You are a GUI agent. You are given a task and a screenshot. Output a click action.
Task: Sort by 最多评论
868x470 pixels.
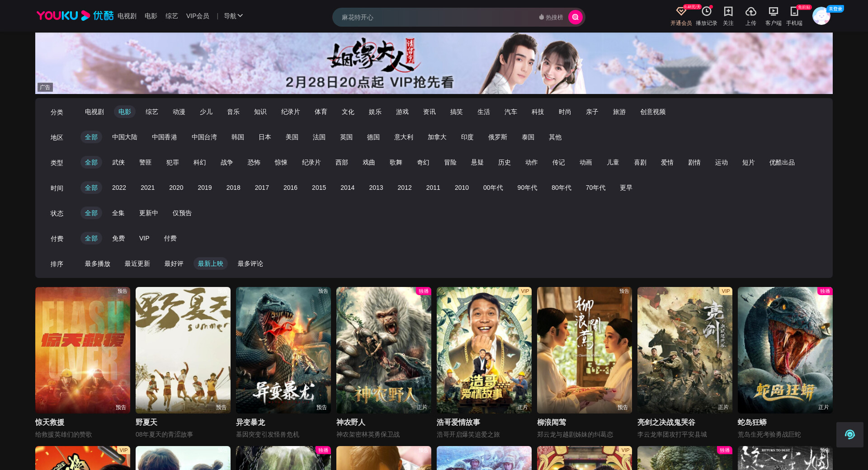pyautogui.click(x=250, y=263)
